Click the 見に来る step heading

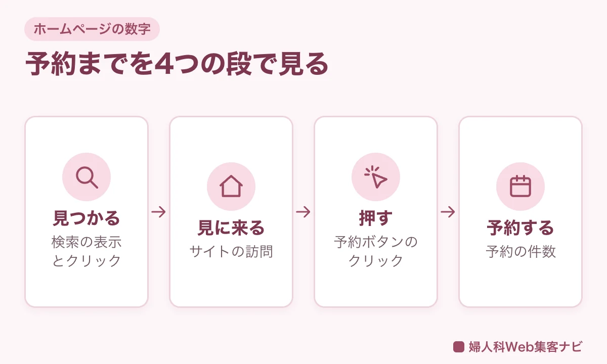(x=231, y=228)
